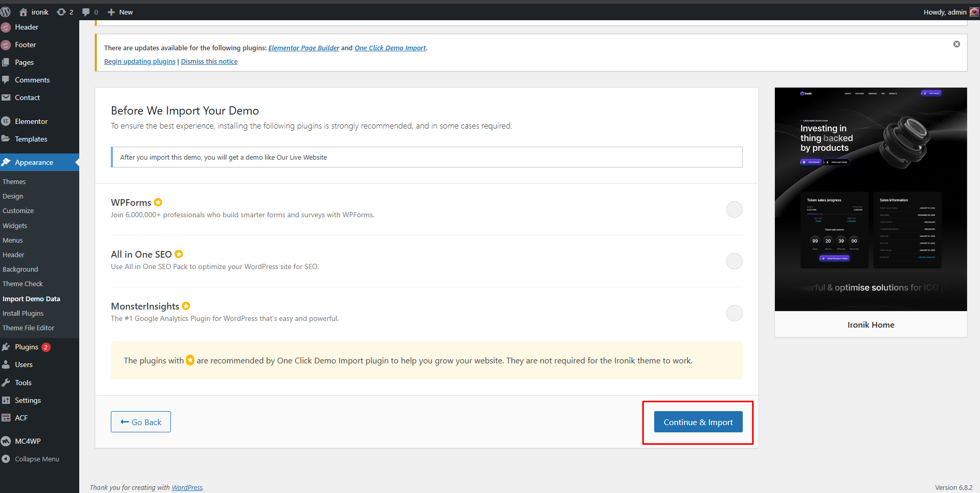The height and width of the screenshot is (493, 980).
Task: Open the ACF sidebar icon
Action: tap(6, 418)
